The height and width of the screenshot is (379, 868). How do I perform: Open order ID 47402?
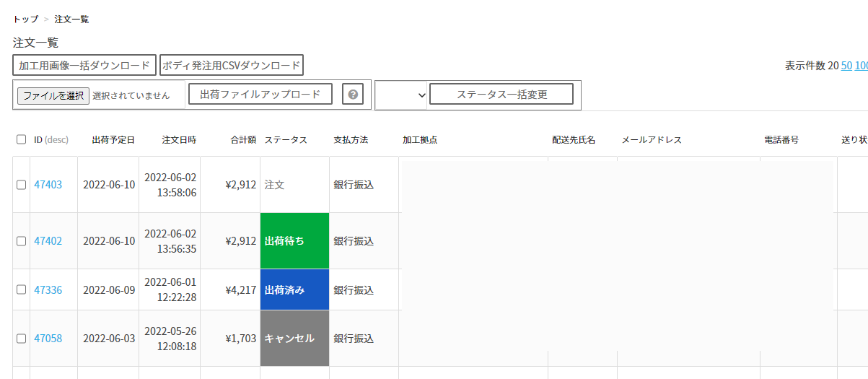[x=48, y=241]
